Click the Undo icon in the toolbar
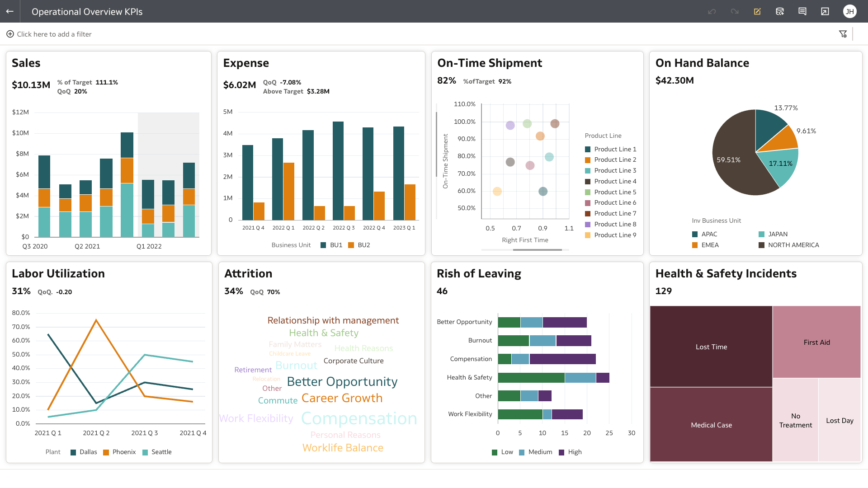 712,11
